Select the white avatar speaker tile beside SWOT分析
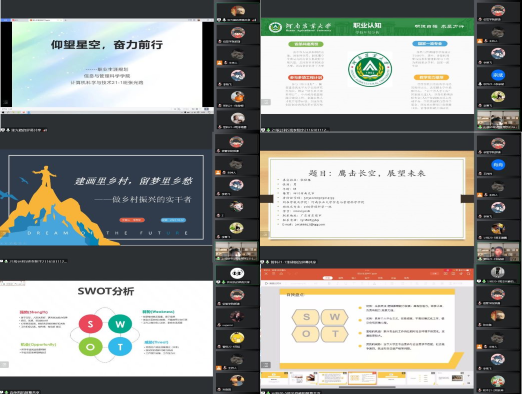This screenshot has width=522, height=394. 237,275
